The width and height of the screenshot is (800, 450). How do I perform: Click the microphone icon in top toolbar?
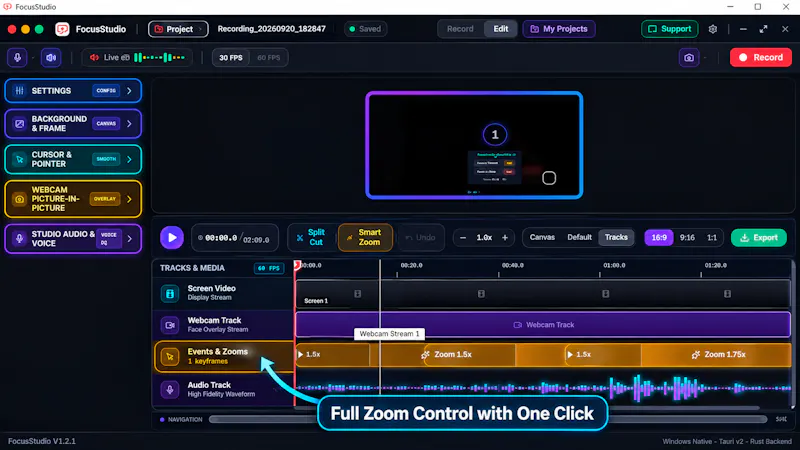point(17,58)
